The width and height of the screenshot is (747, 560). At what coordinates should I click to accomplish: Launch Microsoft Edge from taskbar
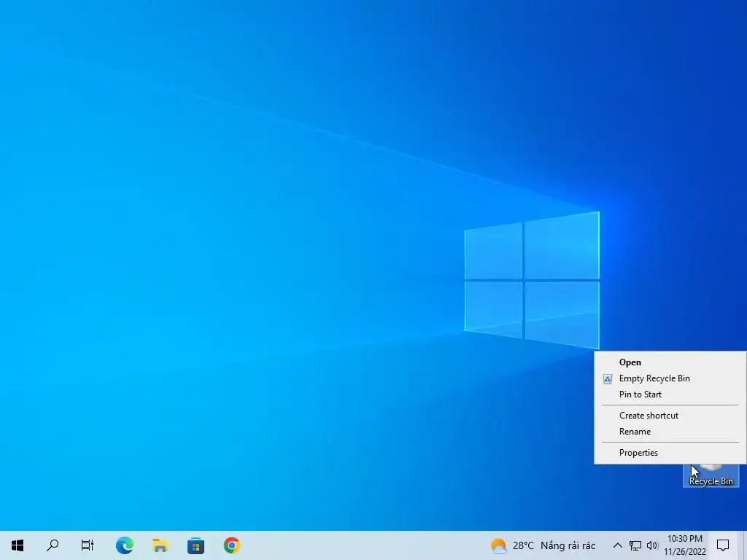click(124, 545)
